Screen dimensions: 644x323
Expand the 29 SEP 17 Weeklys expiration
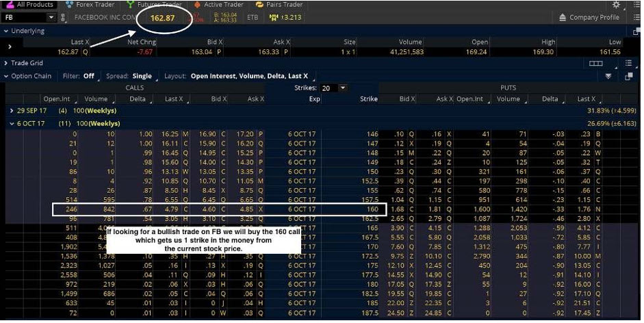point(12,111)
